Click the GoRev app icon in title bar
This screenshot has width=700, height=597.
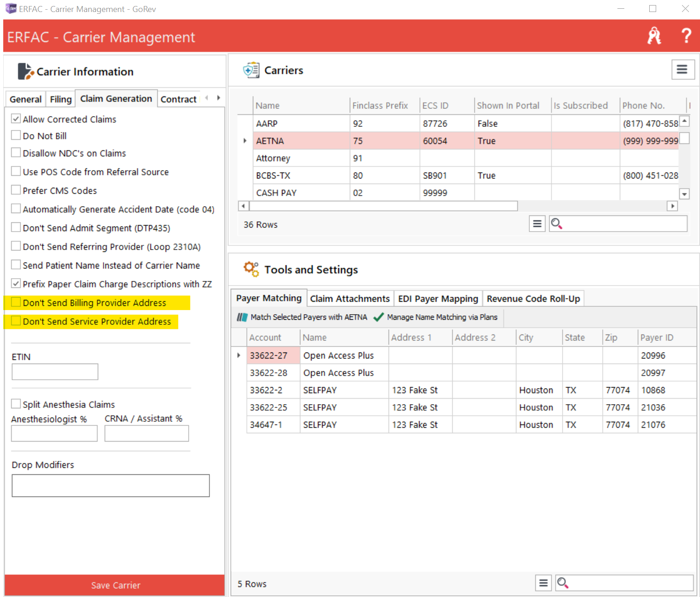(x=11, y=8)
